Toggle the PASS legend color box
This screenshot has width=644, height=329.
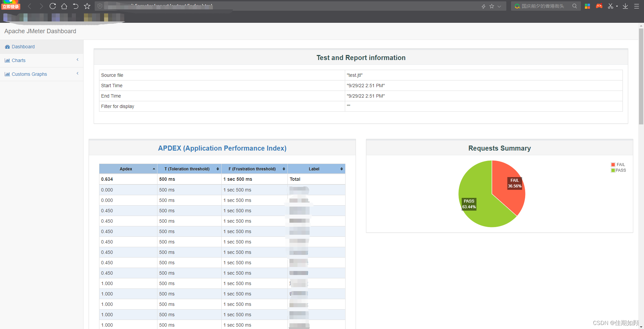(x=613, y=170)
